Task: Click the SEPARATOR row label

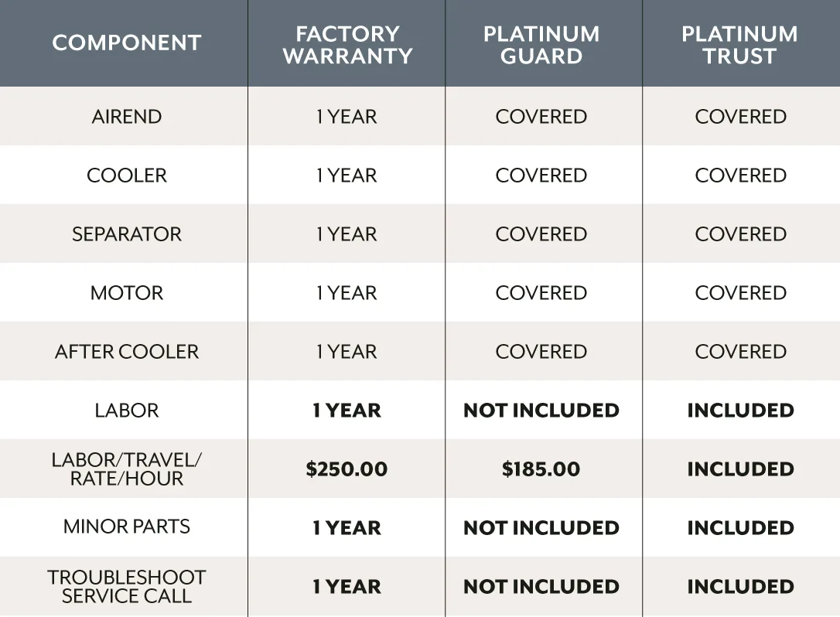Action: click(x=127, y=234)
